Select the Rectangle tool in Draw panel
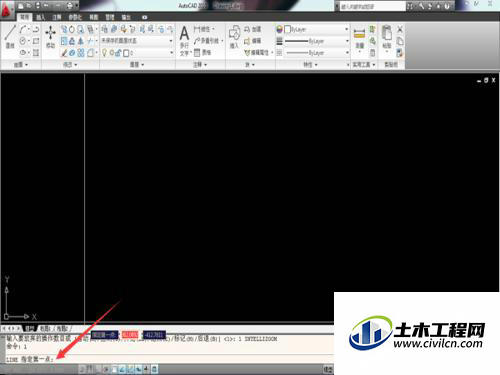The height and width of the screenshot is (375, 500). click(x=36, y=41)
